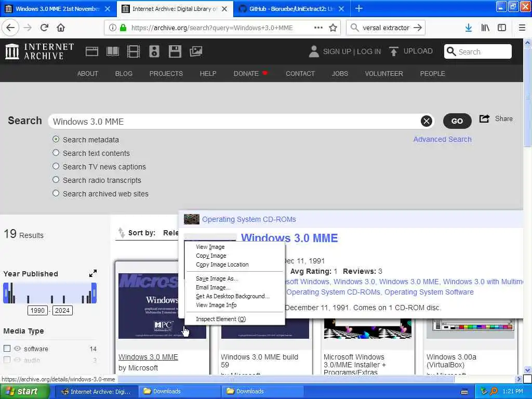
Task: Open Firefox hamburger menu
Action: tap(522, 28)
